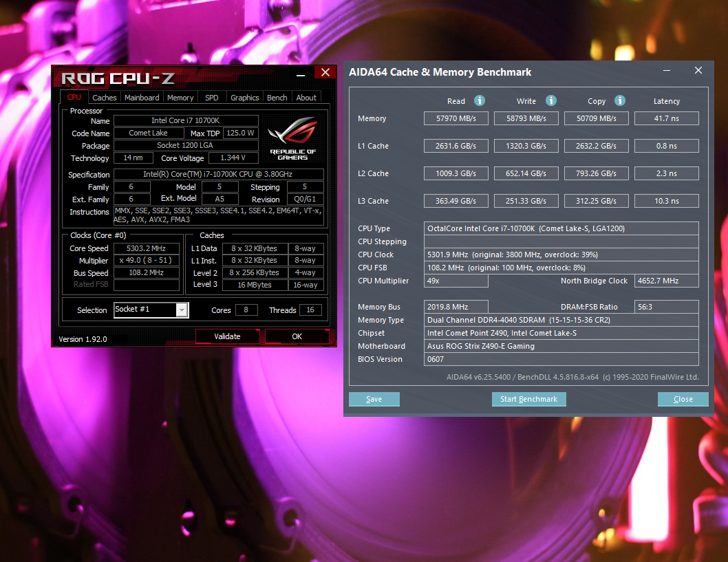Click the L2 Cache Copy value 793.26 GB/s
The image size is (728, 562).
(596, 173)
